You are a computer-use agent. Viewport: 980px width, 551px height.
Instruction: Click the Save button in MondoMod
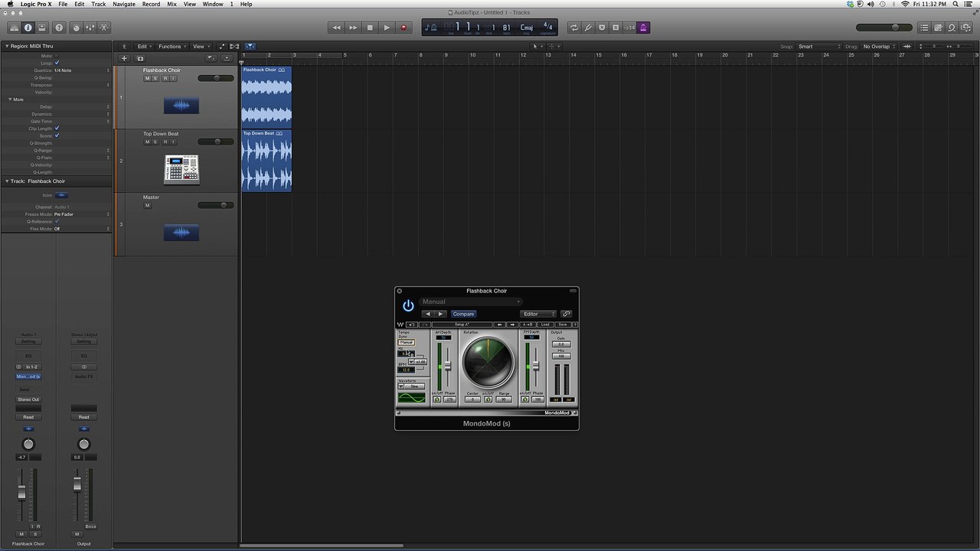click(x=563, y=324)
